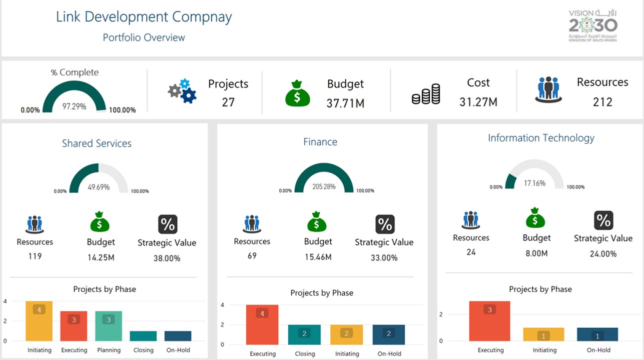This screenshot has height=360, width=644.
Task: Select the navy On-Hold bar in Finance chart
Action: pyautogui.click(x=389, y=334)
